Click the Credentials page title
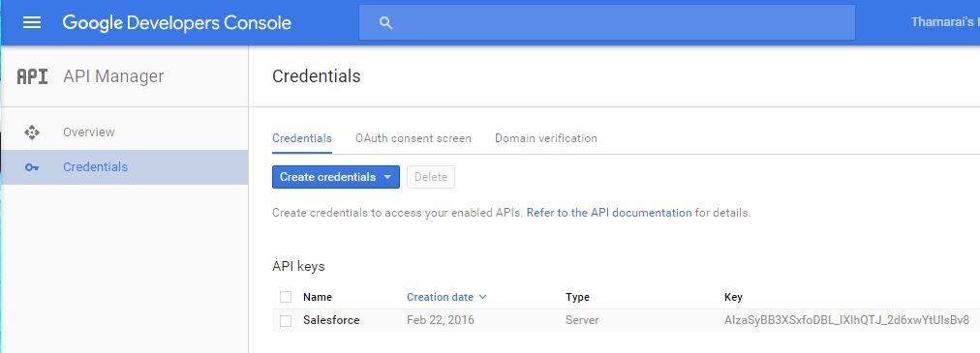 point(317,76)
